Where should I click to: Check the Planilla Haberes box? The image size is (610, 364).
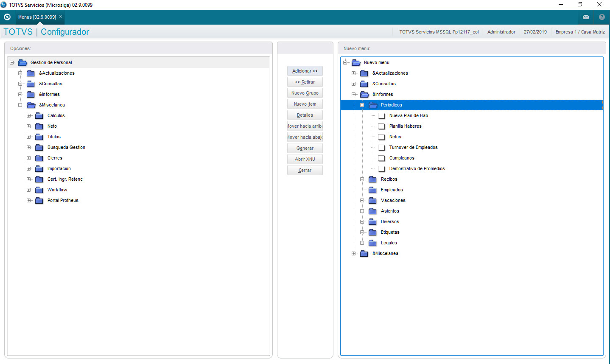(x=381, y=126)
